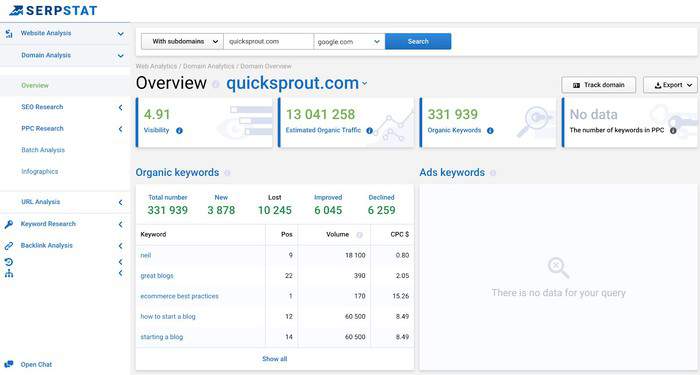Expand chevron next to history icon
The image size is (700, 375).
click(121, 262)
